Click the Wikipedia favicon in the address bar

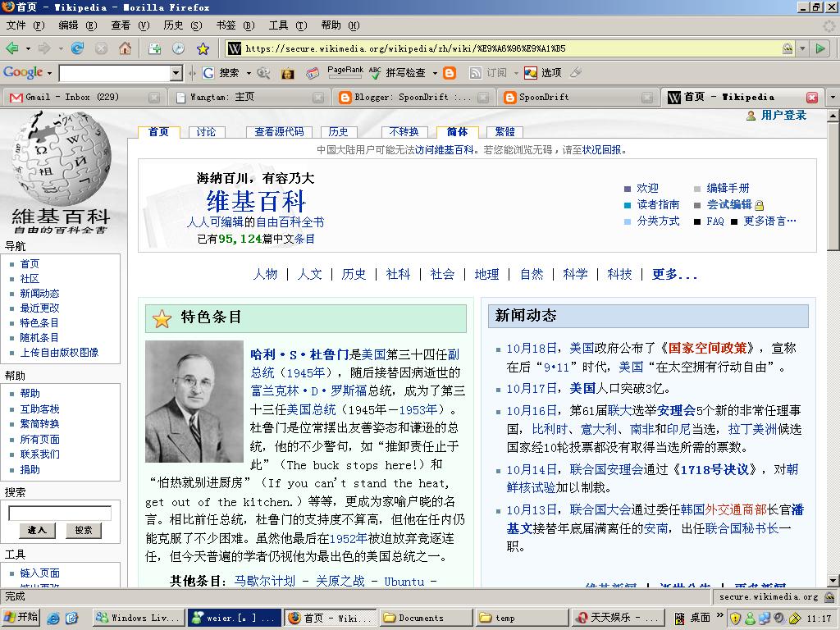pos(234,48)
